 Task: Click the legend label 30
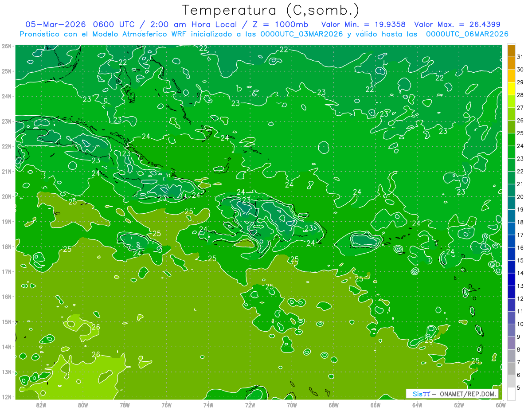click(520, 70)
